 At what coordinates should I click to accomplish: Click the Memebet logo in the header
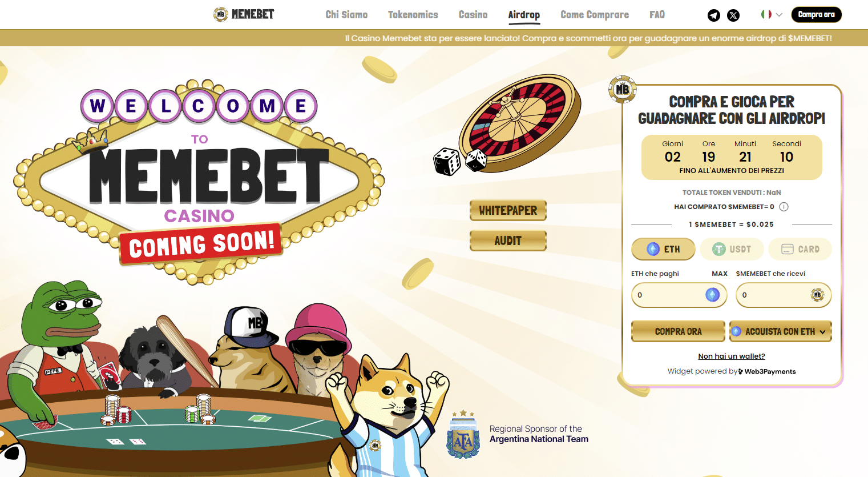[x=244, y=14]
